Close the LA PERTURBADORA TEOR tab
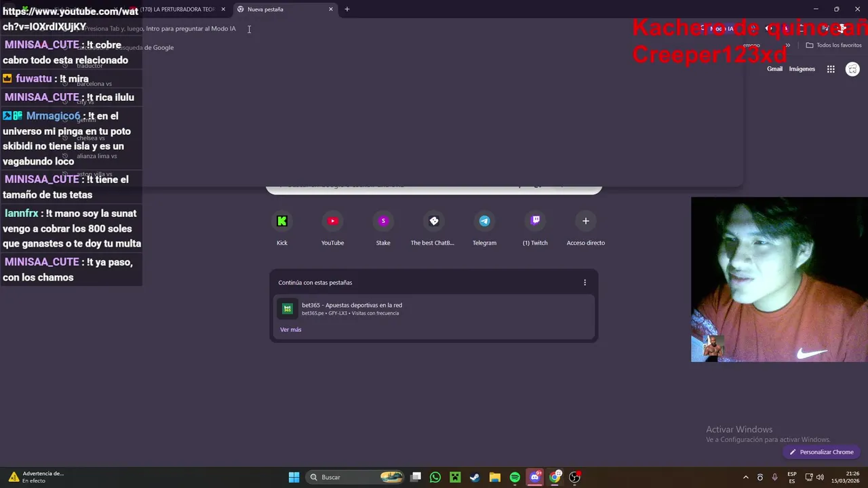 point(223,9)
